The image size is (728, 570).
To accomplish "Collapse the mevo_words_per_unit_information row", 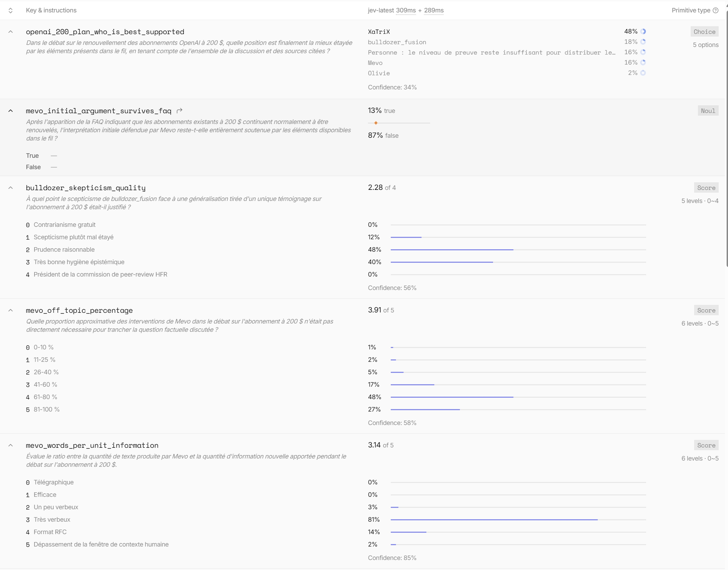I will coord(11,445).
